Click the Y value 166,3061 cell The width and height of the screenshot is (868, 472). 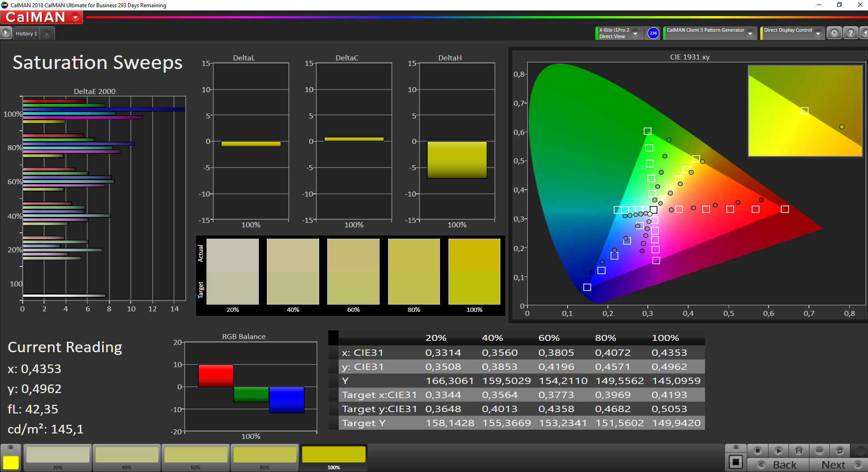tap(449, 381)
